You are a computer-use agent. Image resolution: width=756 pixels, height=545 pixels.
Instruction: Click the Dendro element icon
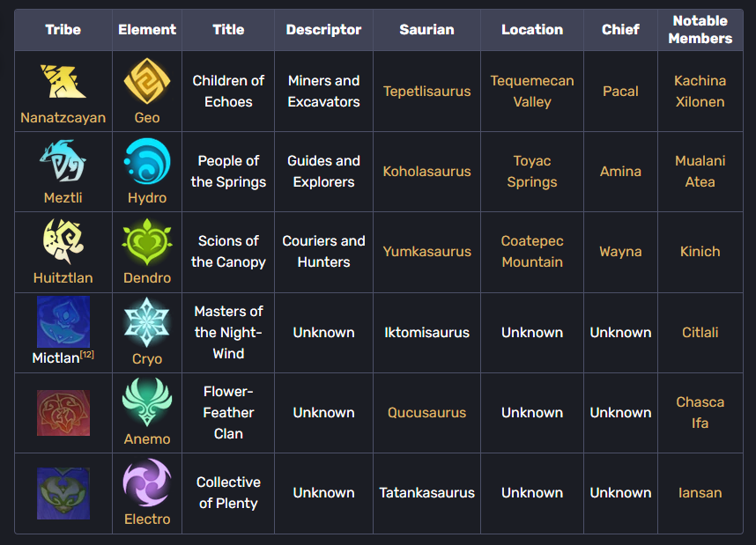pyautogui.click(x=147, y=242)
